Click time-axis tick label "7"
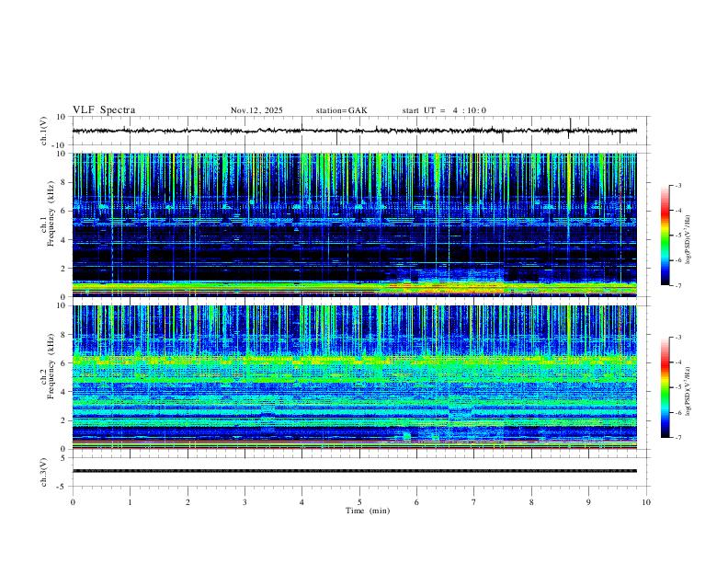Screen dimensions: 728x563 [x=474, y=502]
